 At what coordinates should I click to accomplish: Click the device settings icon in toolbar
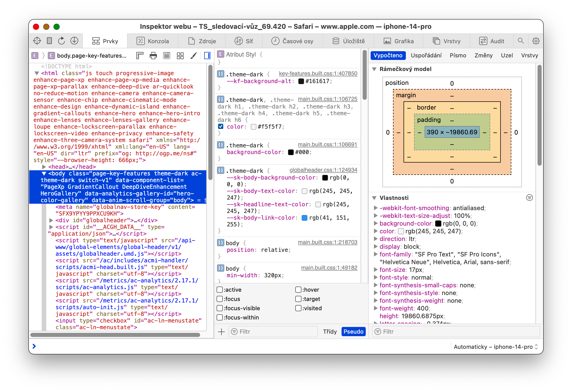tap(49, 41)
